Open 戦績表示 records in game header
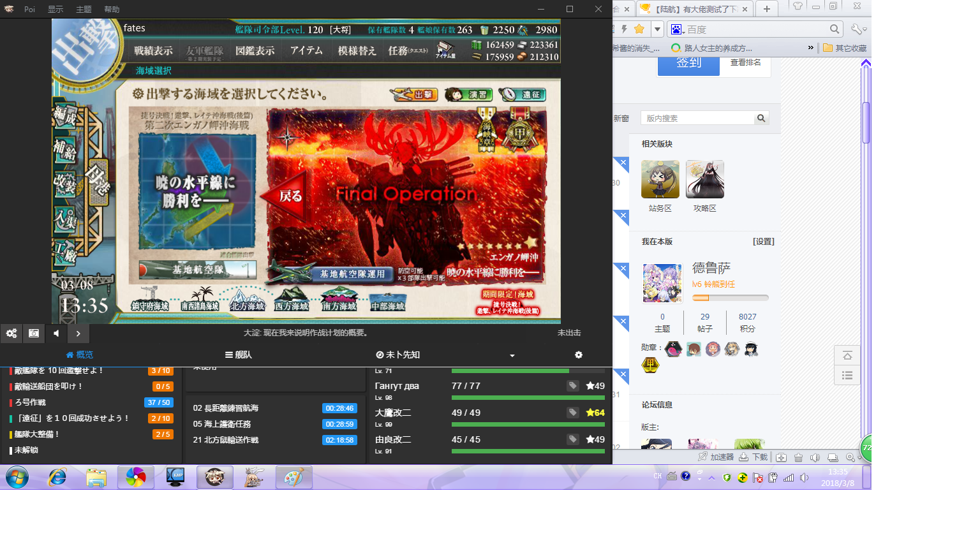980x551 pixels. click(x=153, y=50)
